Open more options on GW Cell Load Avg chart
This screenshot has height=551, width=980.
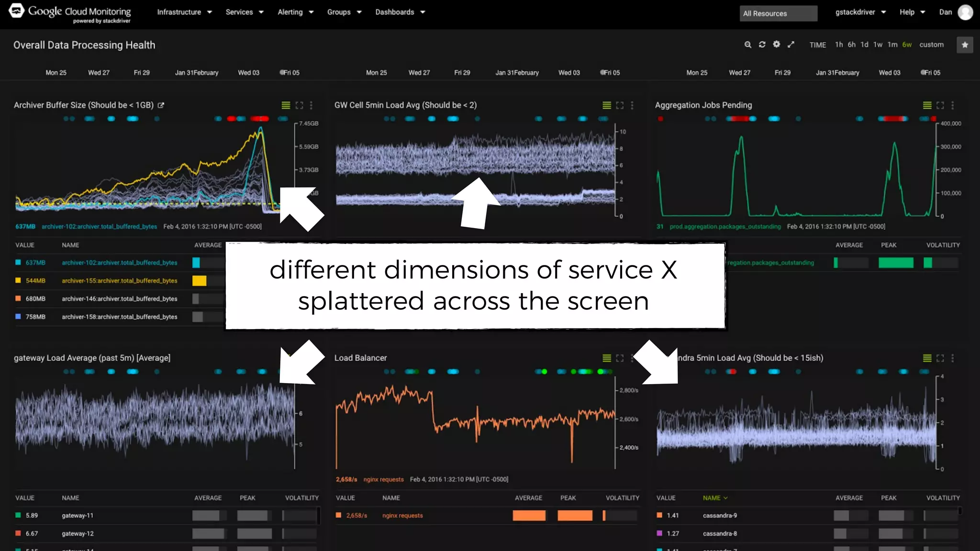coord(632,105)
